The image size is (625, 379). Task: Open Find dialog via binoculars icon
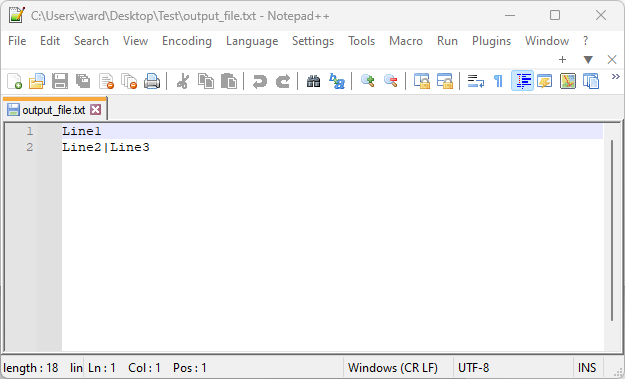[313, 81]
